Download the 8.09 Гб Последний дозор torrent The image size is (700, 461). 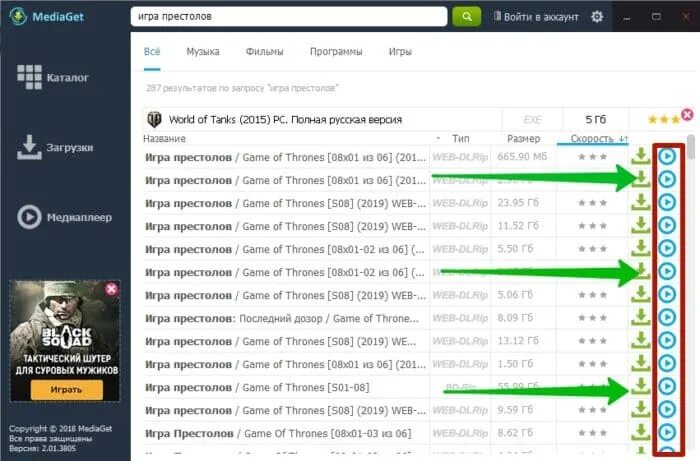641,317
